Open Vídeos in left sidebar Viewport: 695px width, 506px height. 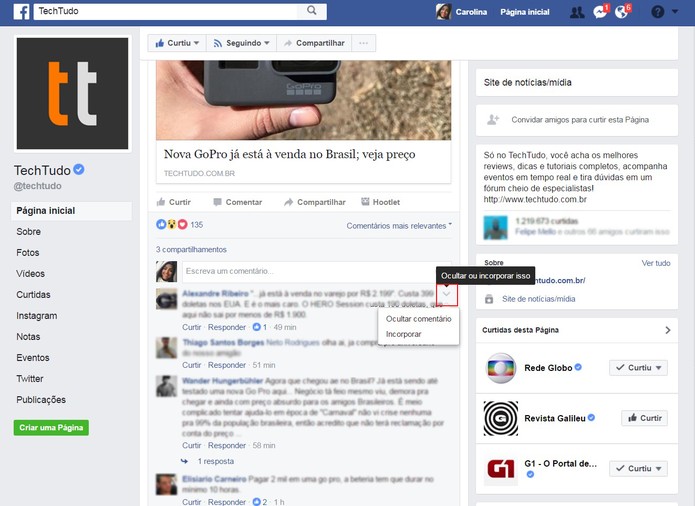[x=30, y=273]
